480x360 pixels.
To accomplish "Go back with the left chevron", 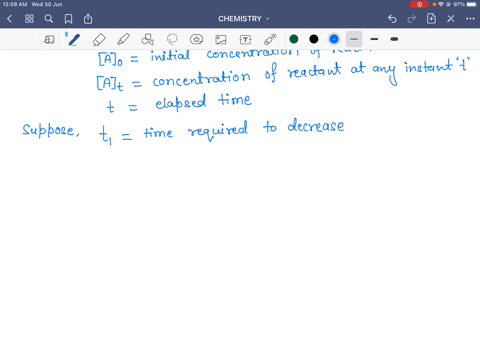I will tap(9, 19).
